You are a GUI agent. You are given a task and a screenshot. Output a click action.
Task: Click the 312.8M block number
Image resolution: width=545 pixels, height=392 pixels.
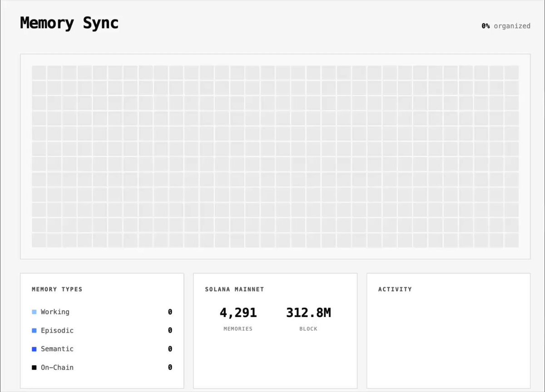[x=308, y=313]
